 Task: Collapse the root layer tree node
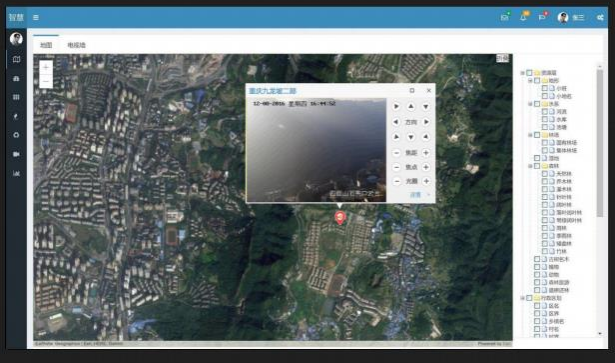coord(522,73)
